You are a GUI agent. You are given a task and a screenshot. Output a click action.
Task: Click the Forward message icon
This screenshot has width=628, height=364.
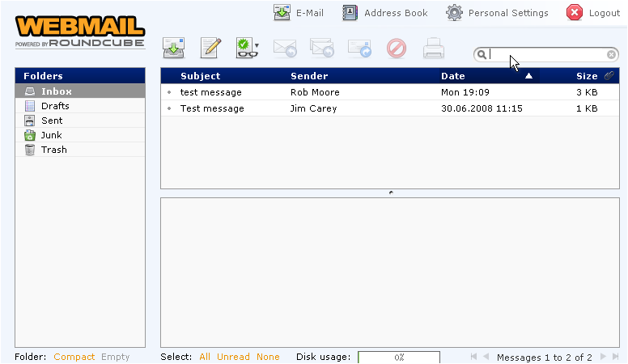(x=359, y=48)
